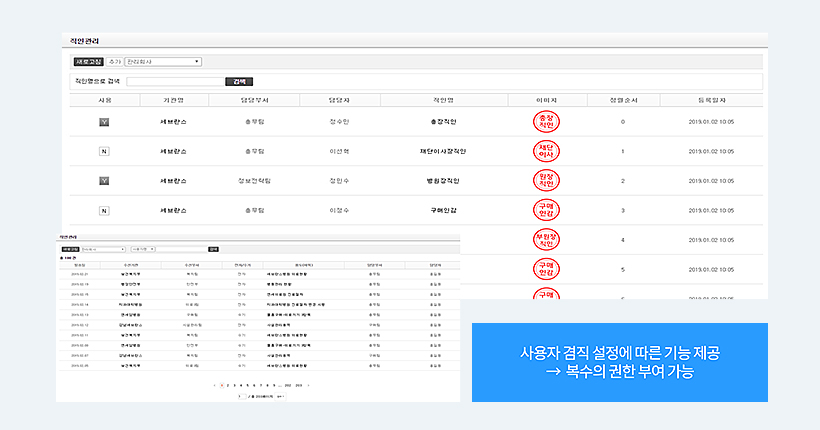Click the refresh button in lower panel
820x430 pixels.
pyautogui.click(x=70, y=250)
